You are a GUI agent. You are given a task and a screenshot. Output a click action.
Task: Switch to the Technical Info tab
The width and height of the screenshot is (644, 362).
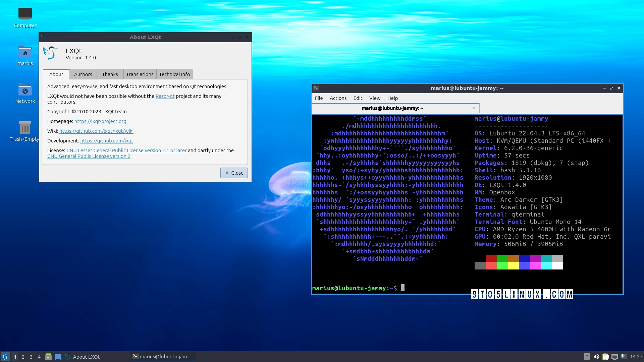(174, 74)
